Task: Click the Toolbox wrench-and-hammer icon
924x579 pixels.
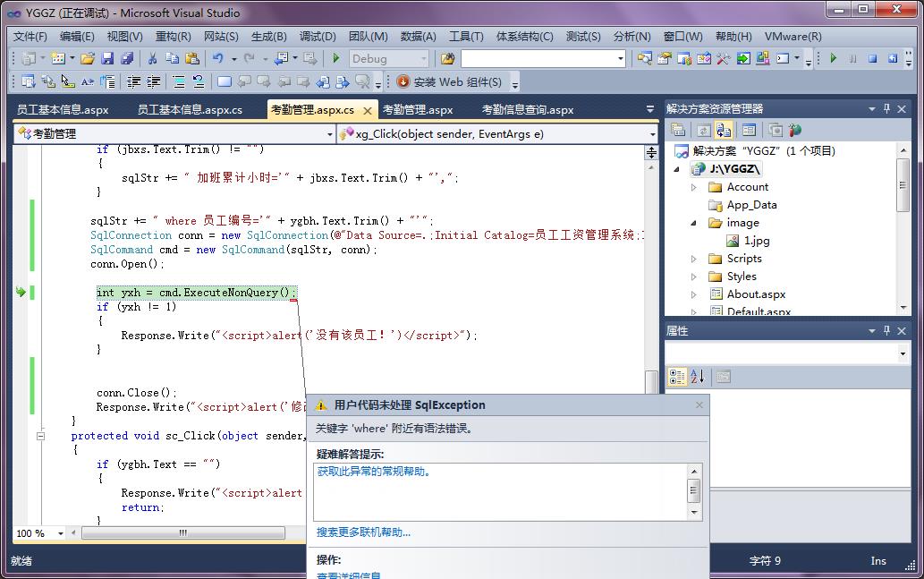Action: (x=723, y=58)
